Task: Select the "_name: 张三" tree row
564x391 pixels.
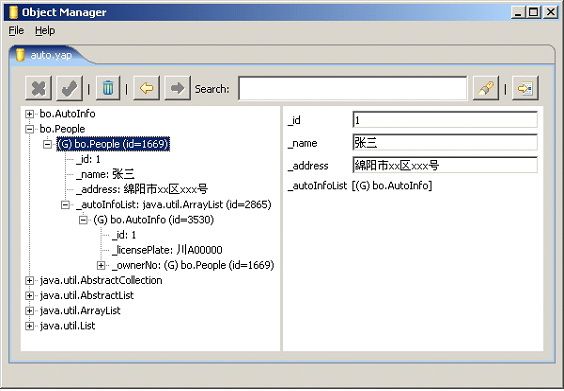Action: [x=105, y=175]
